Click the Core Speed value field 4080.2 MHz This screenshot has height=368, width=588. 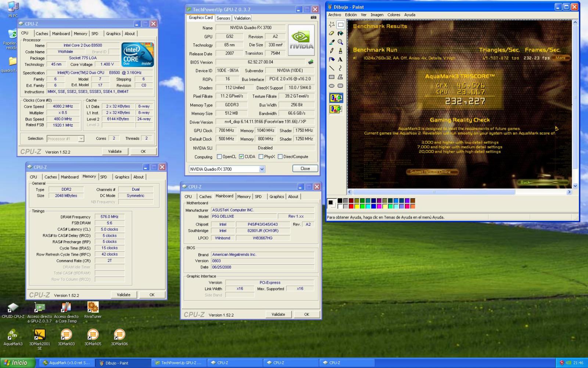(x=64, y=106)
